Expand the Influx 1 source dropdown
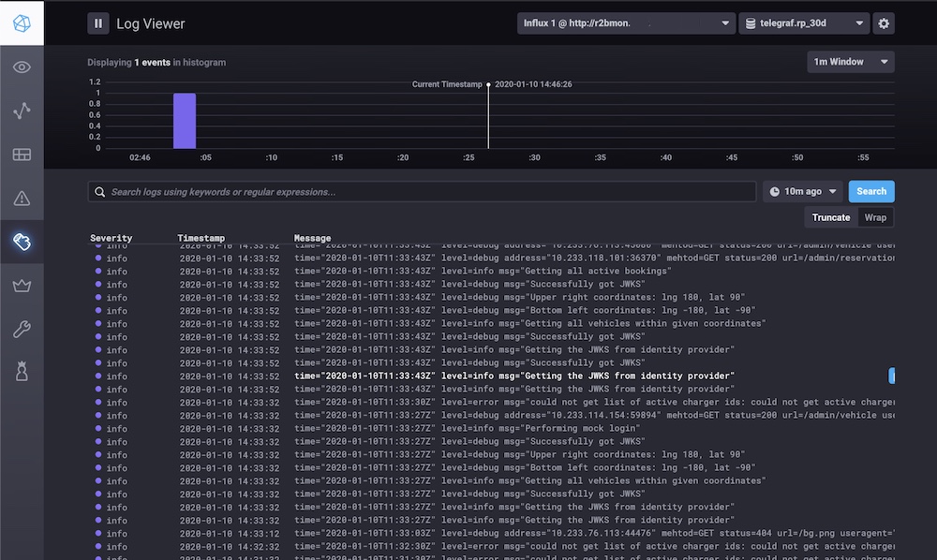The width and height of the screenshot is (937, 560). 626,23
